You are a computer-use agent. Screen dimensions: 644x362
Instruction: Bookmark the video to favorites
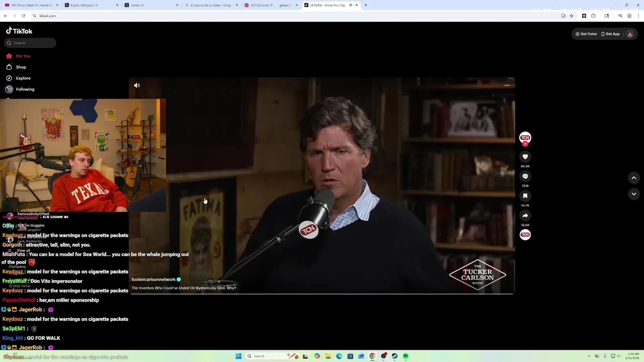point(525,196)
